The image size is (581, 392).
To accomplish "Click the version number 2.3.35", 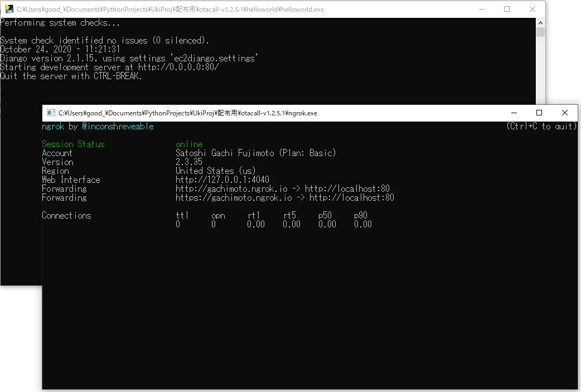I will click(x=189, y=162).
